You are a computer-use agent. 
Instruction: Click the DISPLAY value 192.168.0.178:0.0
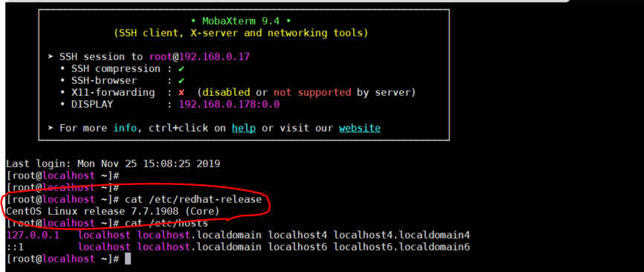tap(229, 104)
